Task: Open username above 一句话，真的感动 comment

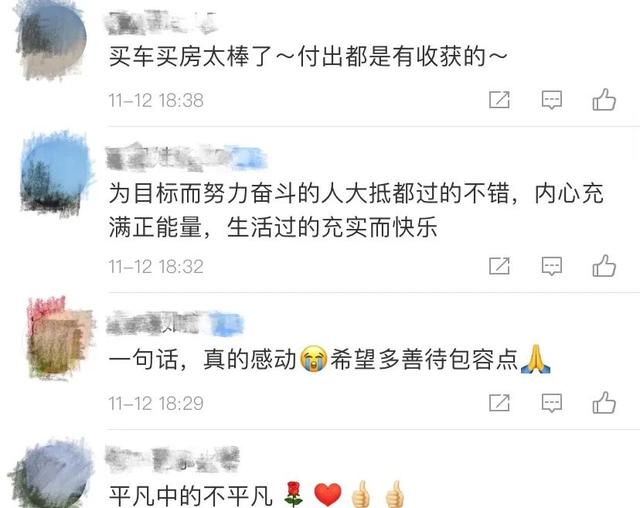Action: (175, 324)
